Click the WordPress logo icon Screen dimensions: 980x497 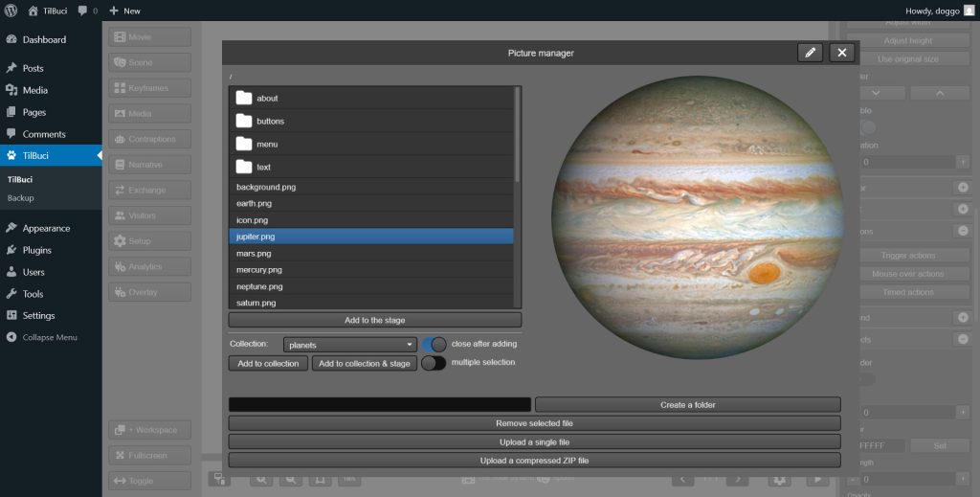coord(11,11)
